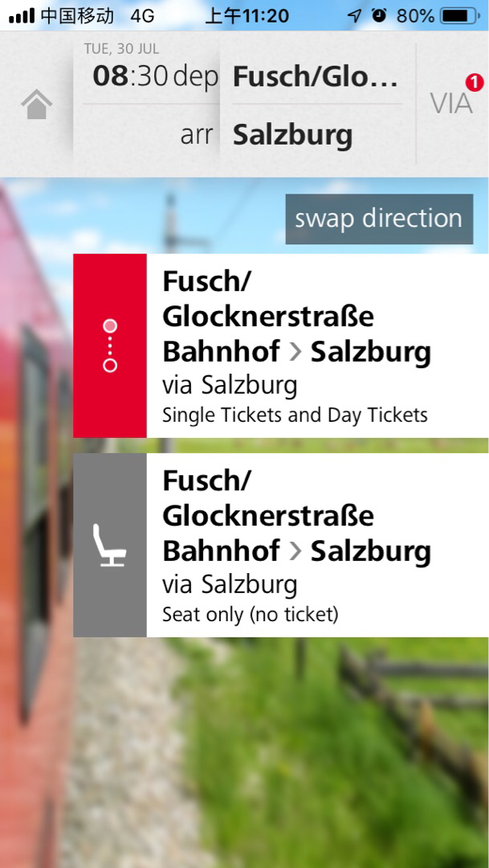This screenshot has height=868, width=489.
Task: Tap the location arrow status icon
Action: (x=354, y=15)
